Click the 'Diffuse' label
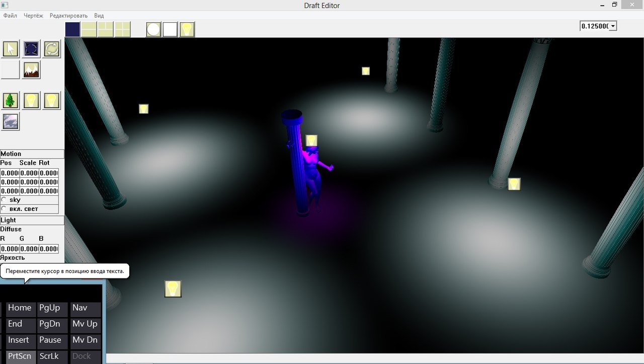 (x=11, y=230)
